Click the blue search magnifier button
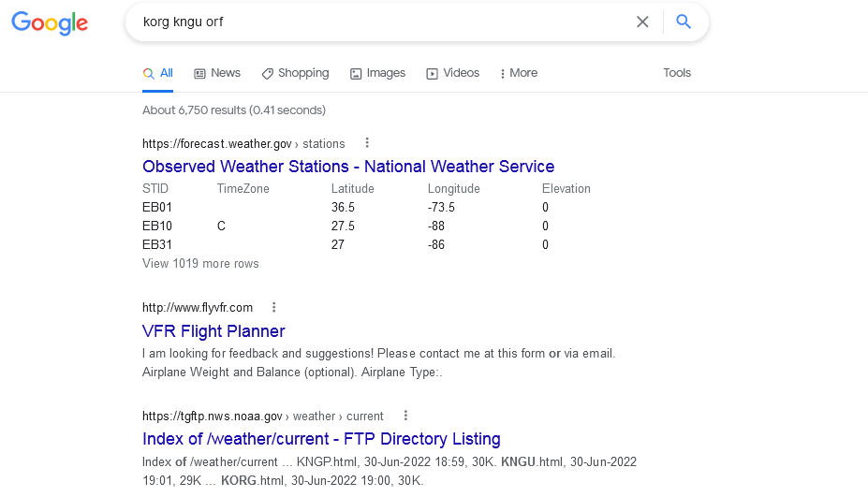868x497 pixels. pyautogui.click(x=684, y=22)
